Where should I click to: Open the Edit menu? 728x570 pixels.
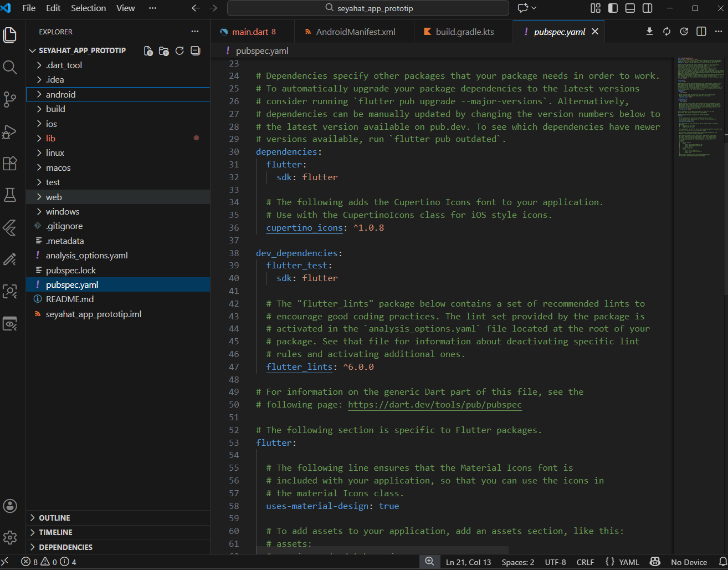tap(53, 8)
